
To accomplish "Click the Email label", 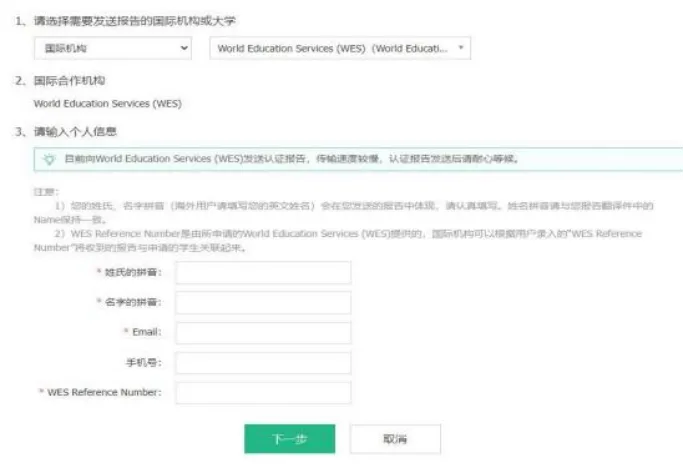I will (147, 332).
